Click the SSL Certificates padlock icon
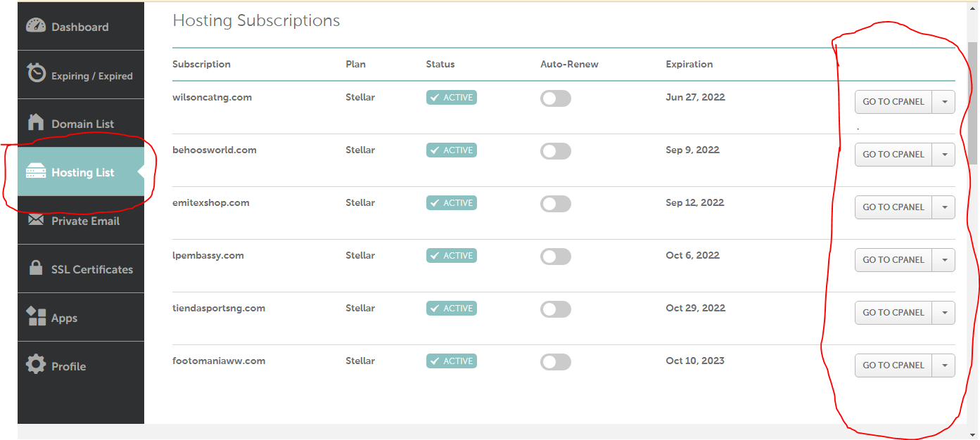The height and width of the screenshot is (440, 980). 34,268
